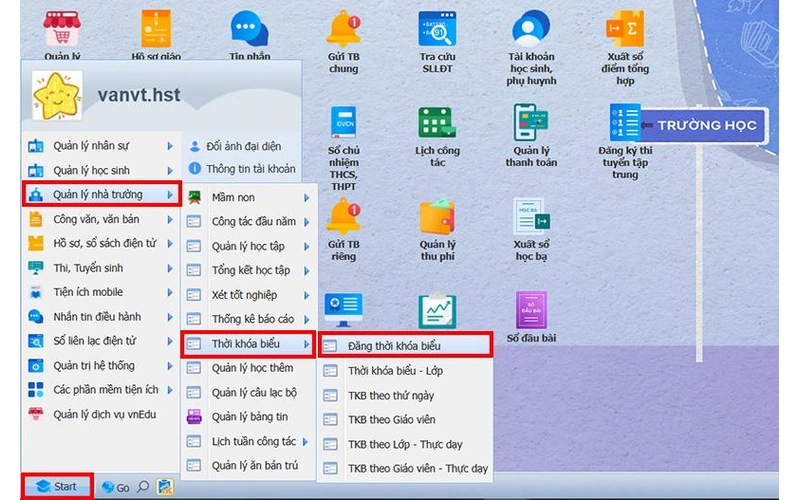
Task: Open the Thời khóa biểu submenu
Action: (249, 344)
